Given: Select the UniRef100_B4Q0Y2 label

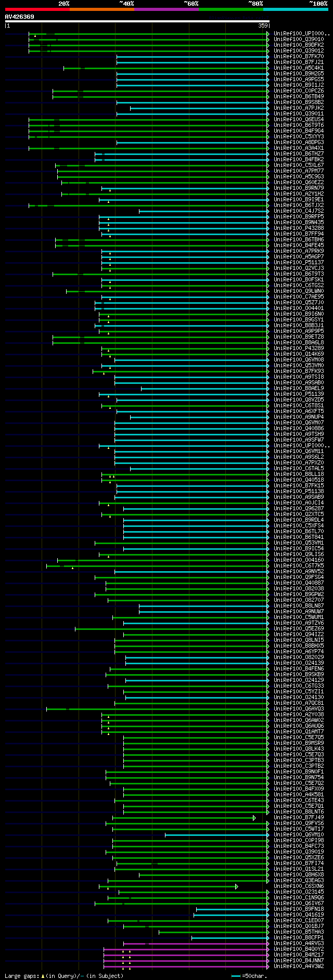Looking at the screenshot, I should tap(299, 949).
